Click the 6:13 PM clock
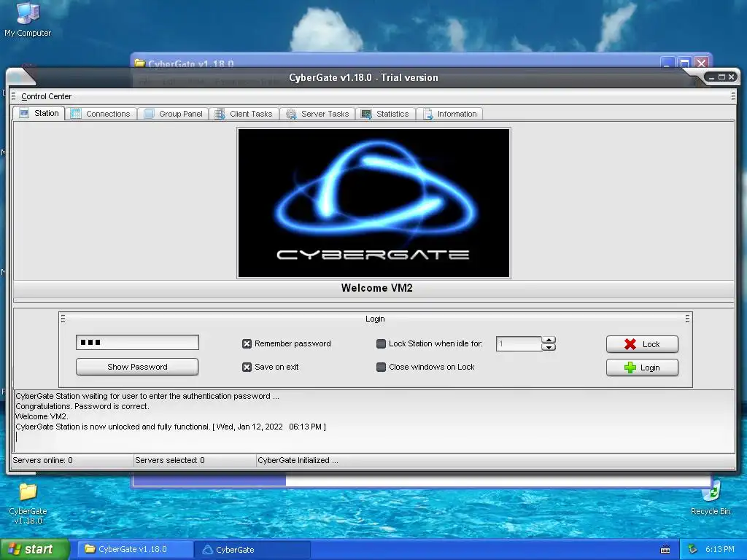Image resolution: width=747 pixels, height=560 pixels. click(x=719, y=550)
